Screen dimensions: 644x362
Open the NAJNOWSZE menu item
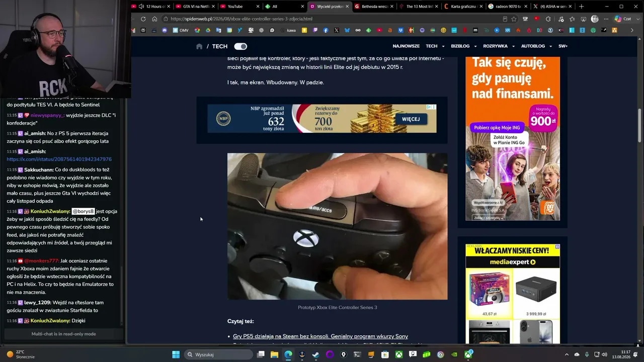click(406, 46)
